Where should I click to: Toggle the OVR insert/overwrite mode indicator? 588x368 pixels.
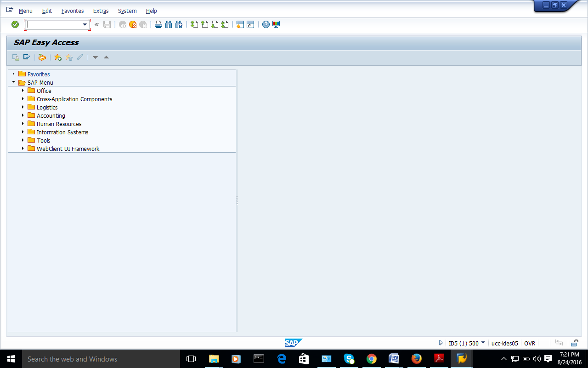[x=530, y=343]
